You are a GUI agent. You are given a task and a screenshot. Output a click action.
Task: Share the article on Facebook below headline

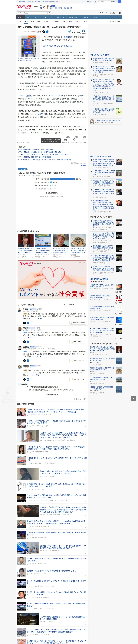(47, 32)
